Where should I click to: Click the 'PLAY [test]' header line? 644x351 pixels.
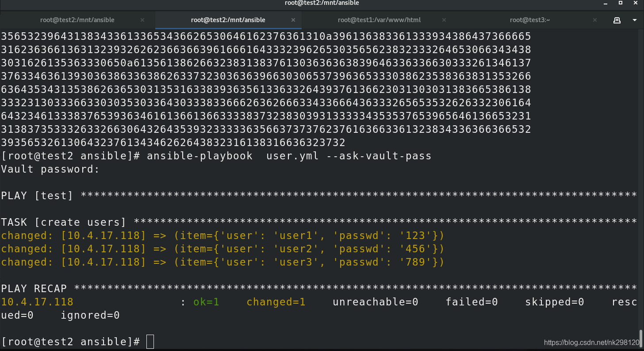[318, 196]
